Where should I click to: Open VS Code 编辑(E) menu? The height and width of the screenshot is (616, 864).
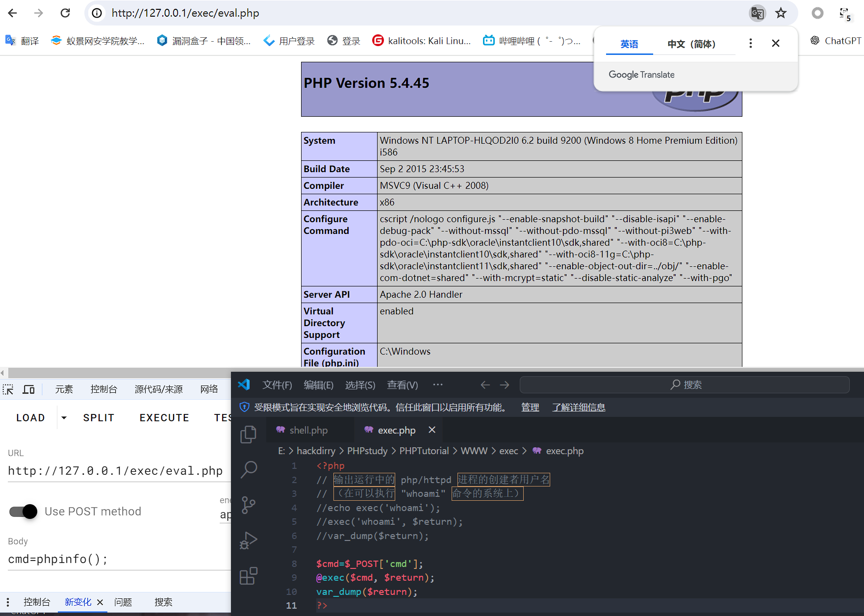click(318, 385)
